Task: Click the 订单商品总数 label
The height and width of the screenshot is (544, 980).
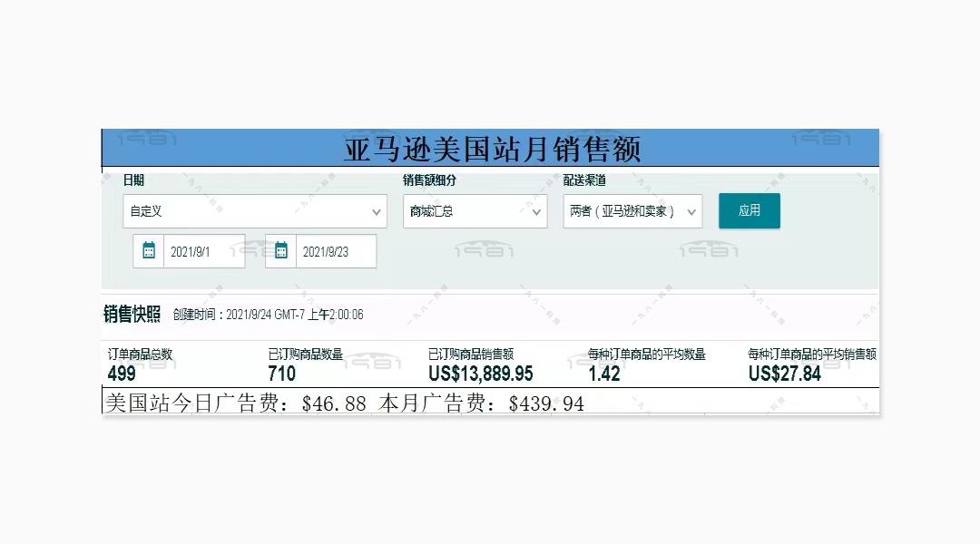Action: tap(140, 355)
